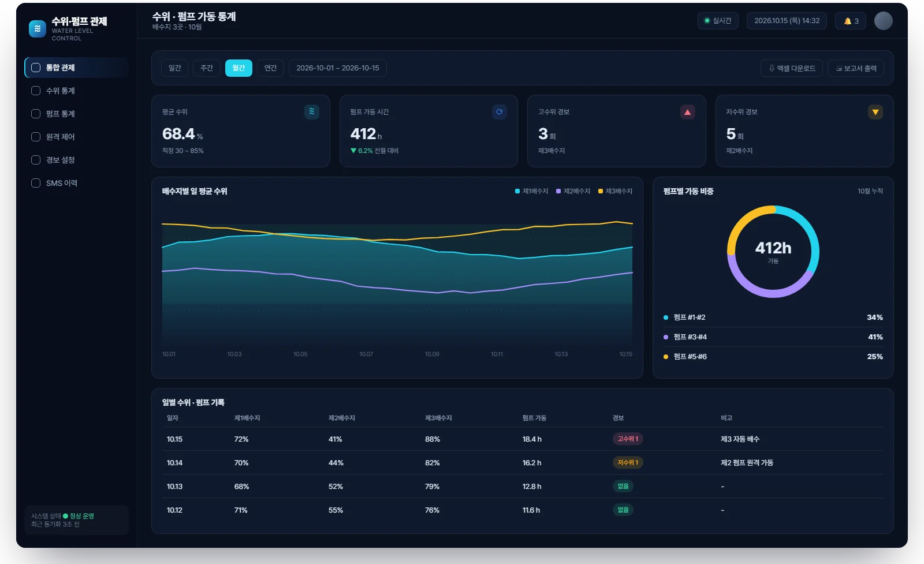
Task: Select the 연간 period tab
Action: click(270, 68)
